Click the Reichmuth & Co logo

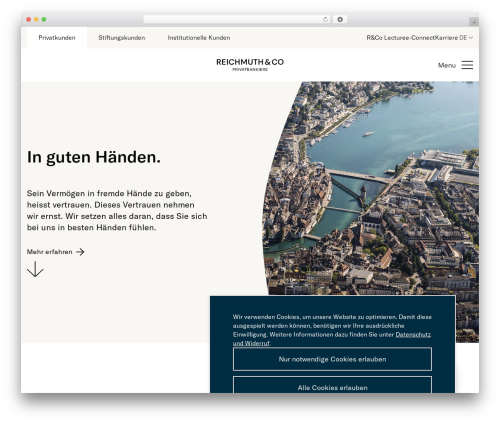(250, 65)
